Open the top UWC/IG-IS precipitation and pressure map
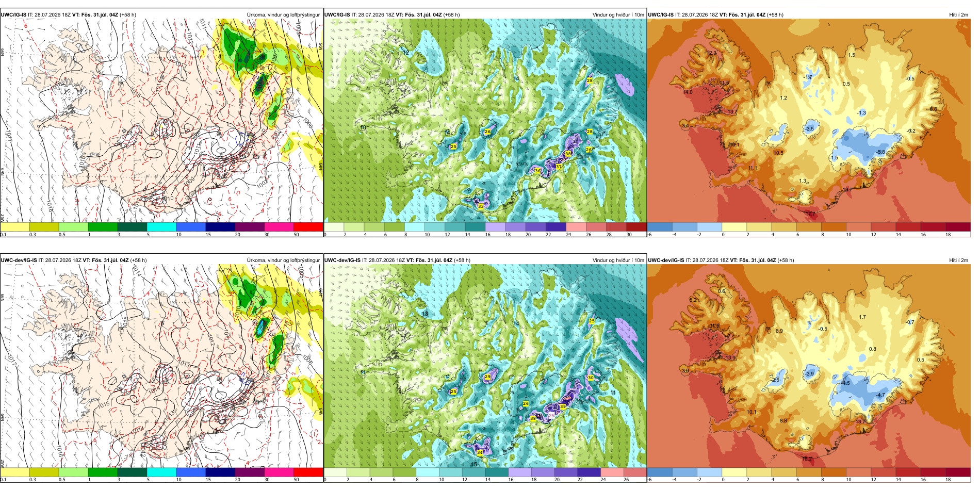 [x=161, y=121]
